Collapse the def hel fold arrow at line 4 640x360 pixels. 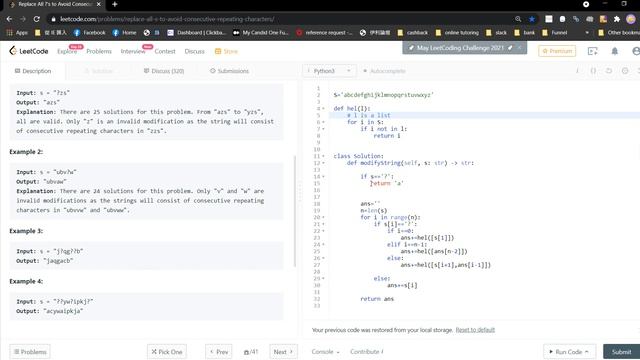[323, 109]
